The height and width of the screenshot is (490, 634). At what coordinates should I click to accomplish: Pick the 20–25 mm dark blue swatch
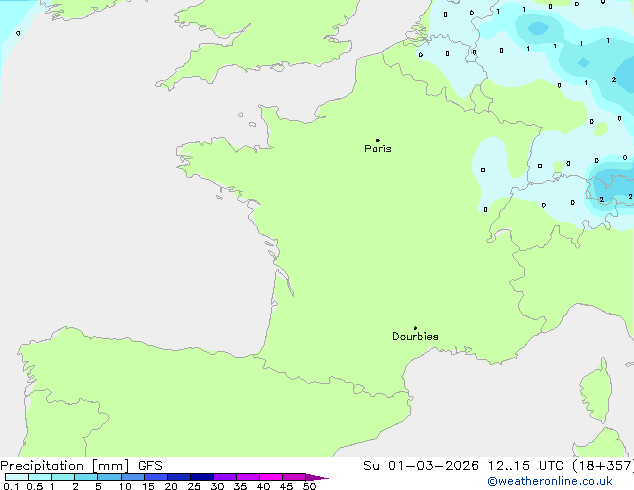[179, 477]
